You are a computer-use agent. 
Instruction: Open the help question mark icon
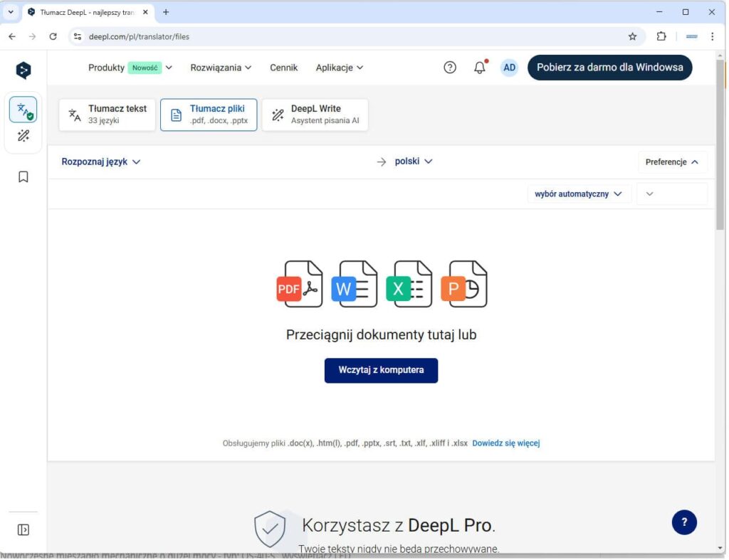(449, 67)
